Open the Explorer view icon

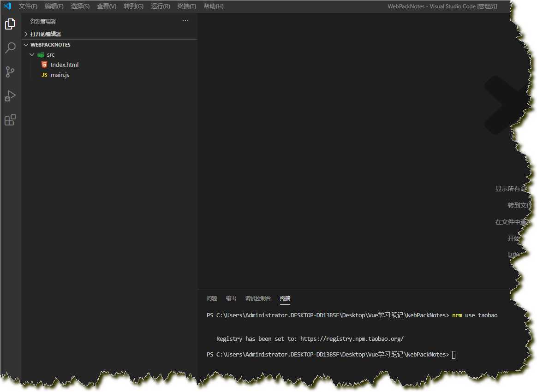(x=10, y=24)
